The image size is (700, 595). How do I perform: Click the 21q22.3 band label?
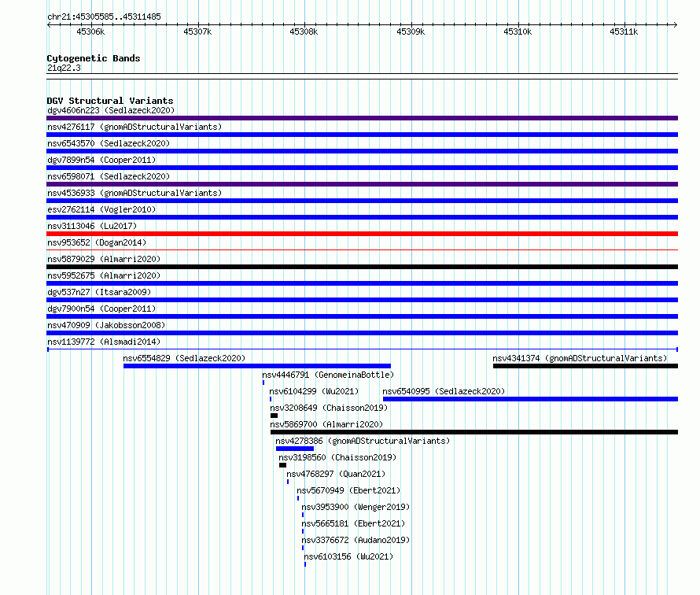tap(64, 68)
